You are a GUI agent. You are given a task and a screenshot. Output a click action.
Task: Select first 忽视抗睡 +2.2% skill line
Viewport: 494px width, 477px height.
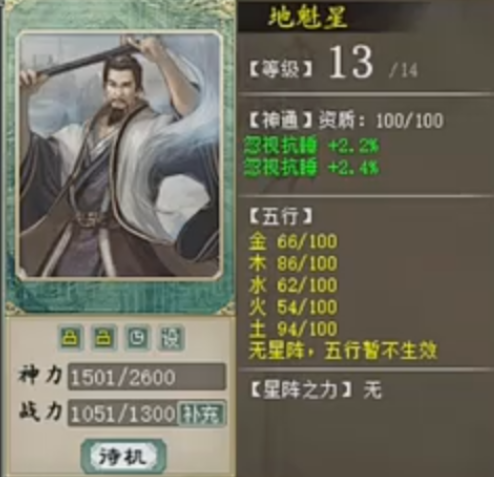311,146
